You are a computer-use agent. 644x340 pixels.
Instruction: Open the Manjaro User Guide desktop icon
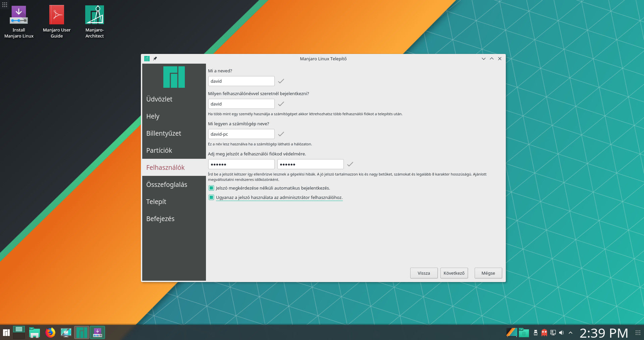57,22
